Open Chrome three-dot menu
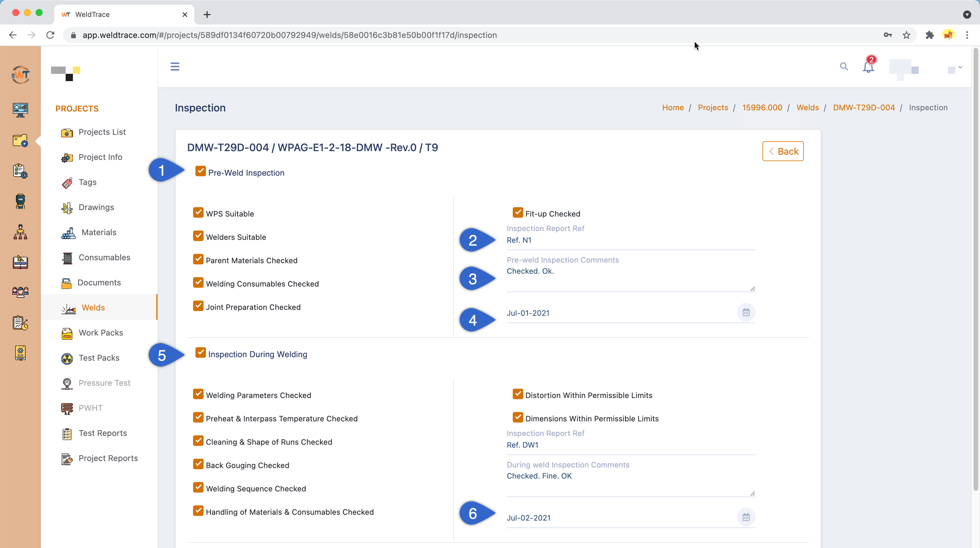Viewport: 980px width, 548px height. tap(967, 35)
